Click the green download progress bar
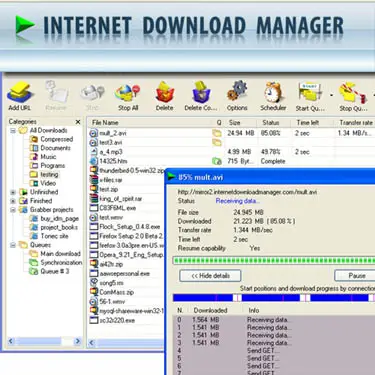The width and height of the screenshot is (375, 375). (274, 260)
